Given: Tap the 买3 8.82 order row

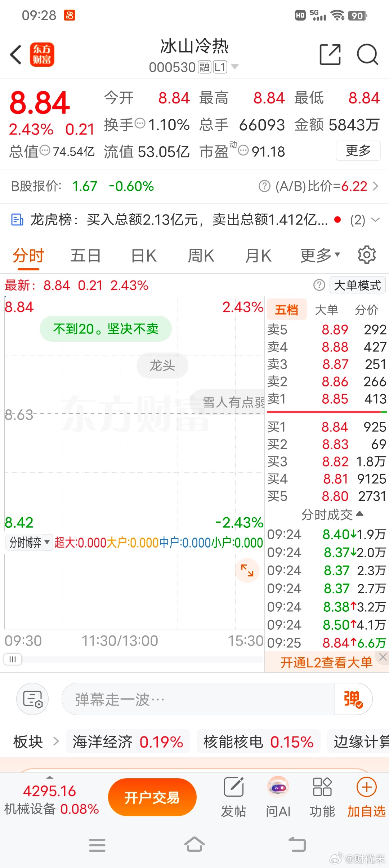Looking at the screenshot, I should click(x=327, y=461).
